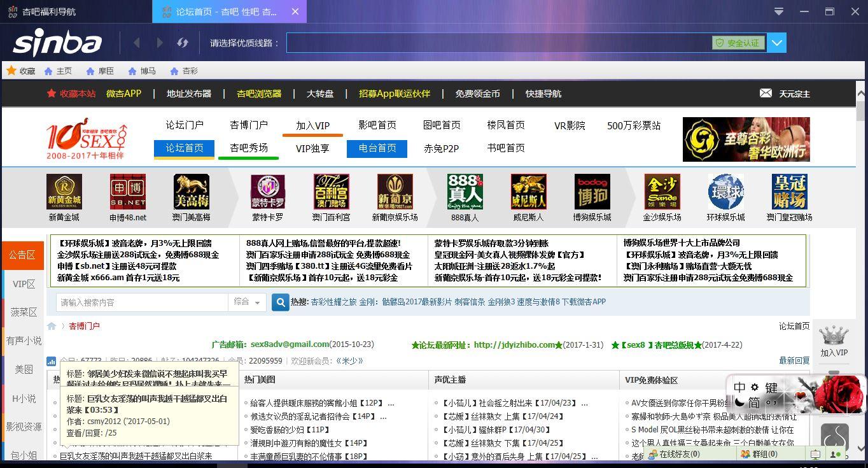
Task: Toggle the moon half-width IME switch
Action: [x=739, y=402]
